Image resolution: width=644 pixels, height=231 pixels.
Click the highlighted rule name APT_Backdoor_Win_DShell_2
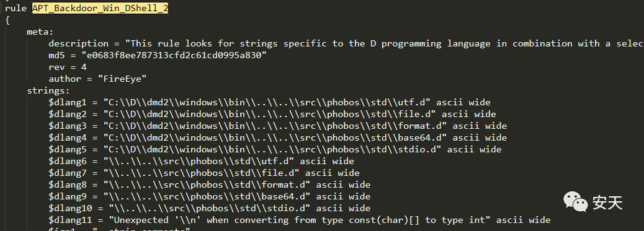[x=101, y=8]
